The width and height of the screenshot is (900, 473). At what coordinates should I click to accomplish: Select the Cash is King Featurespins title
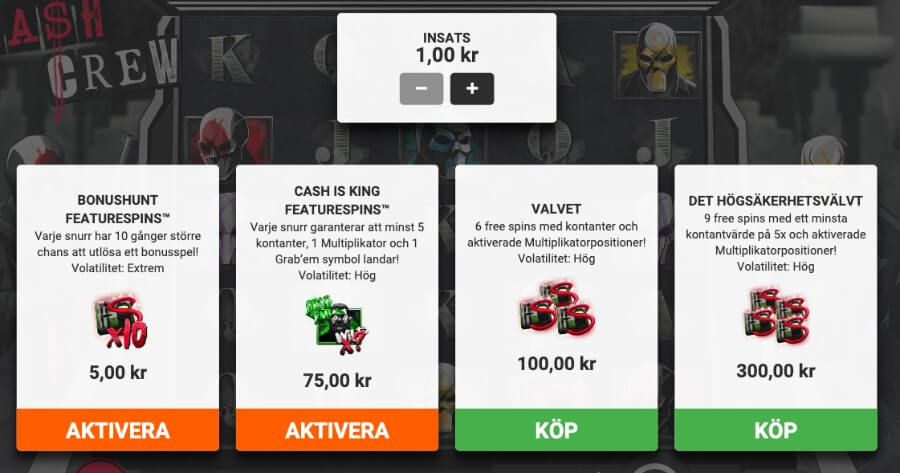click(337, 200)
